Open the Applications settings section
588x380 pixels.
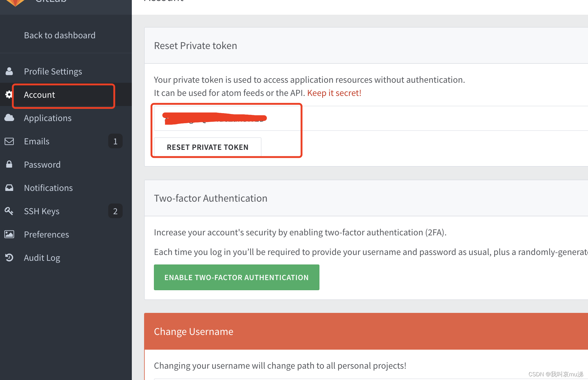pyautogui.click(x=48, y=118)
